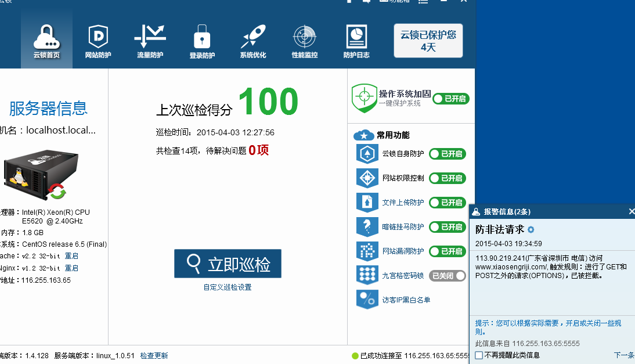Enable the 九宫格密码锁 switch
The image size is (635, 364).
[x=447, y=276]
